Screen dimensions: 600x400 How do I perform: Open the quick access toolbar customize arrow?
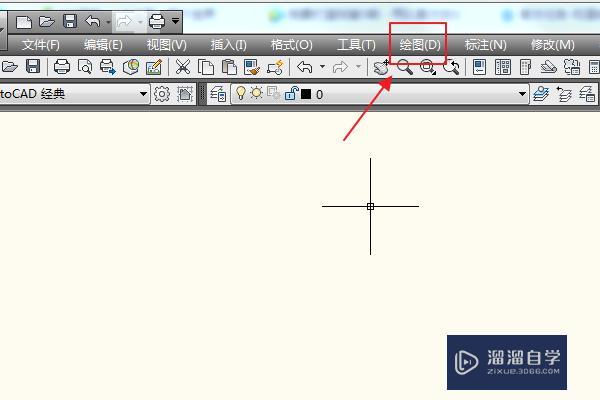[x=175, y=21]
